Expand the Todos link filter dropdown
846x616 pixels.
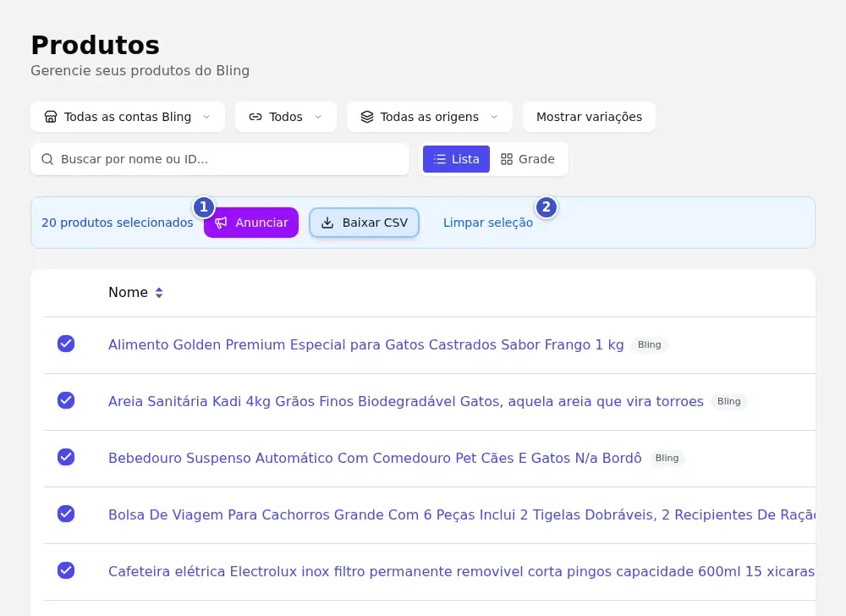pyautogui.click(x=286, y=117)
